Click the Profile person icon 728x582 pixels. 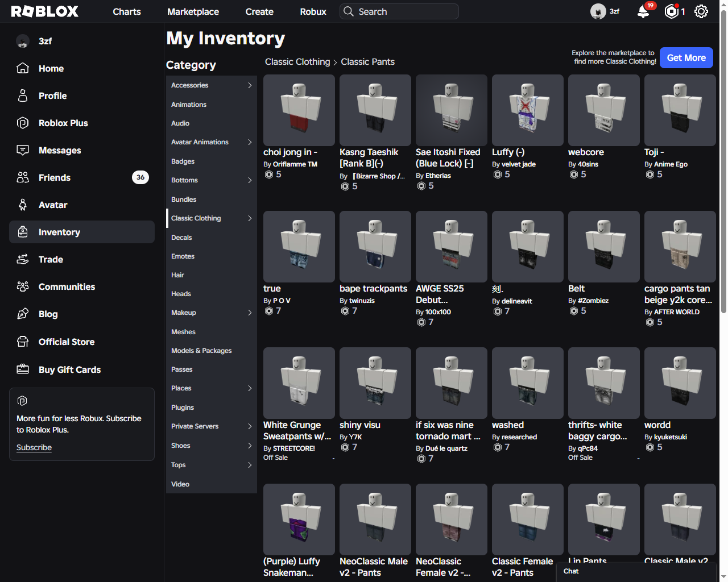(23, 95)
